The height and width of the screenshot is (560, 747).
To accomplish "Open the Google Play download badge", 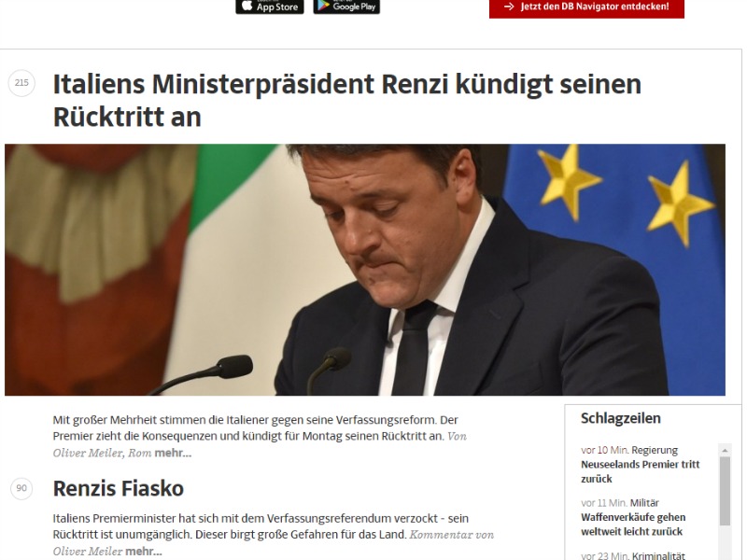I will [346, 7].
